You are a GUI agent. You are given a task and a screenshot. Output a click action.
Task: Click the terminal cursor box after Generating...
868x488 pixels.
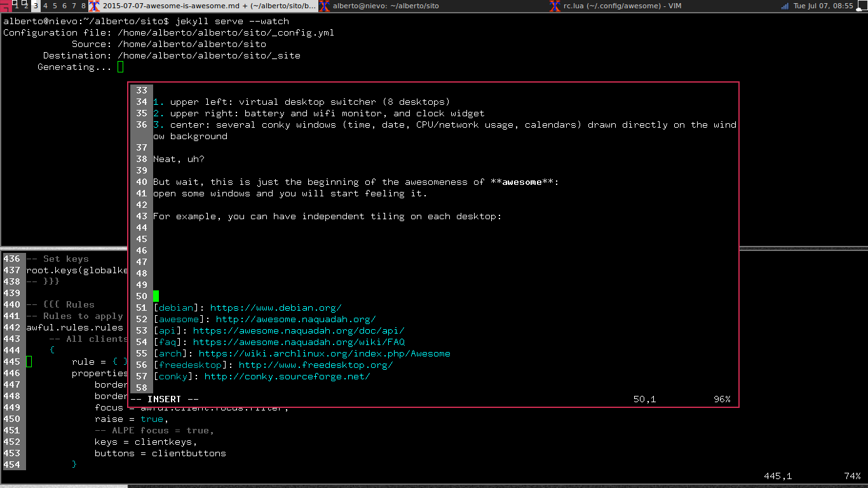coord(120,67)
